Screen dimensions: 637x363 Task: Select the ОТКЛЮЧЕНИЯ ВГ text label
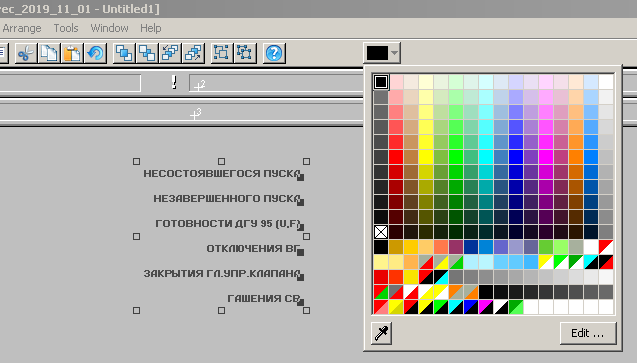252,248
